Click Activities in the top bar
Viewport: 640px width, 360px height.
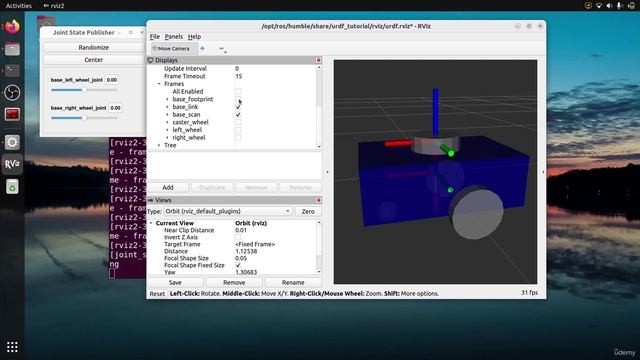18,6
